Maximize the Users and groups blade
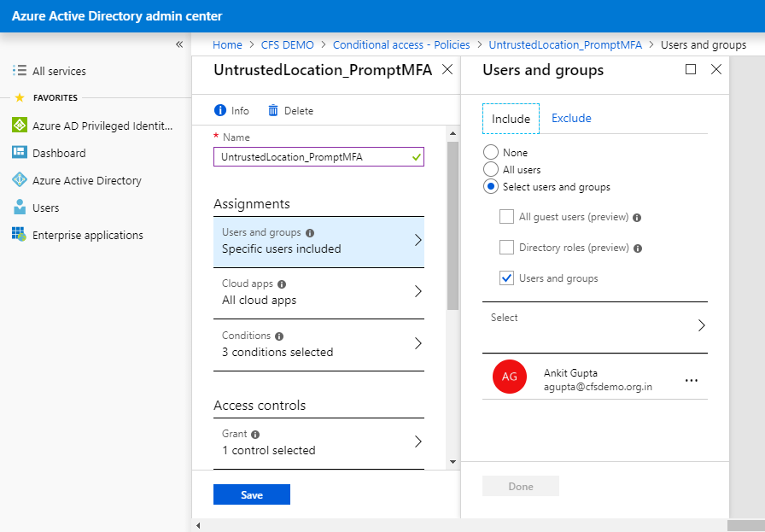The height and width of the screenshot is (532, 765). 691,69
